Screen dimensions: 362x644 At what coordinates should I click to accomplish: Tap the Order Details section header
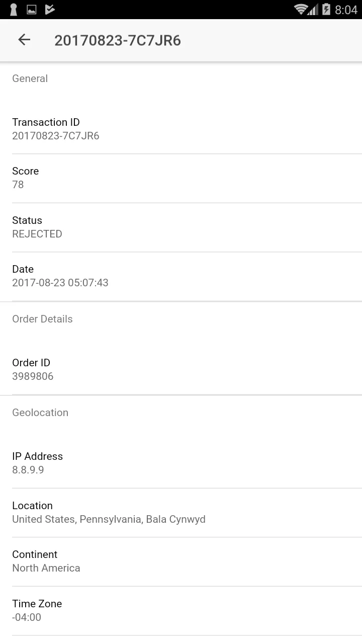(x=42, y=319)
